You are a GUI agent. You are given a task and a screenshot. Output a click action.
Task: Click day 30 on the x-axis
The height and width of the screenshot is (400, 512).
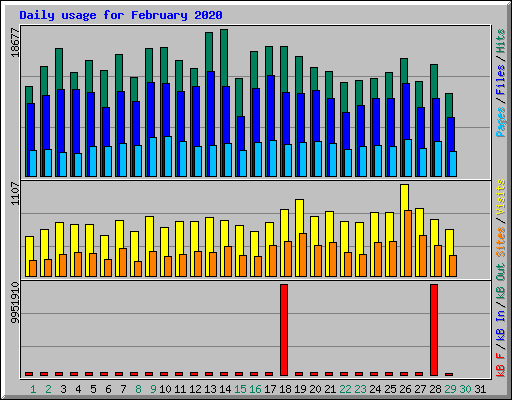click(465, 389)
